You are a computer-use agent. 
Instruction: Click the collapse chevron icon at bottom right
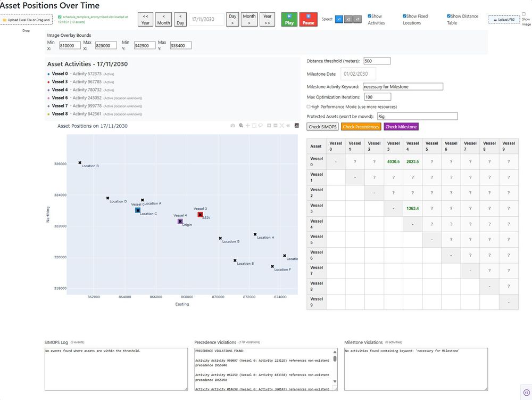526,393
